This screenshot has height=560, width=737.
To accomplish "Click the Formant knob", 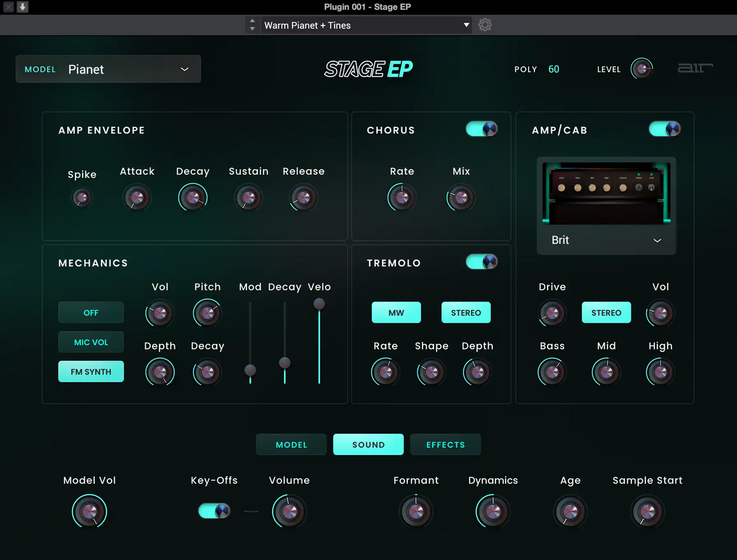I will (x=416, y=511).
